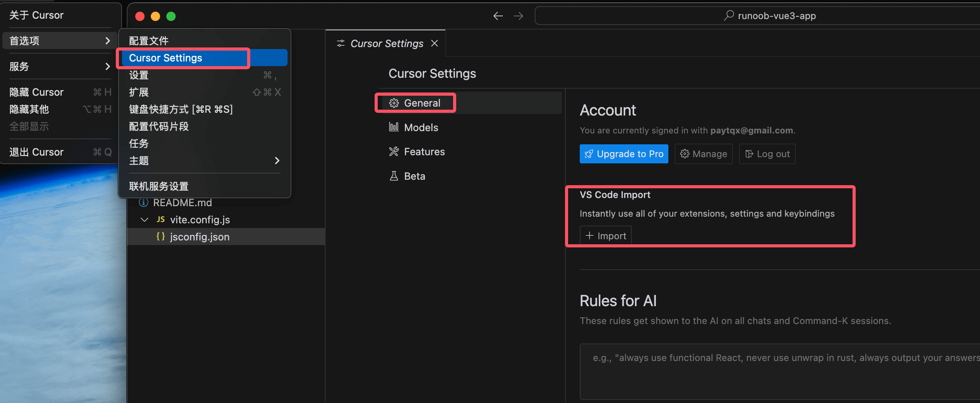Click the forward navigation arrow

[x=518, y=16]
